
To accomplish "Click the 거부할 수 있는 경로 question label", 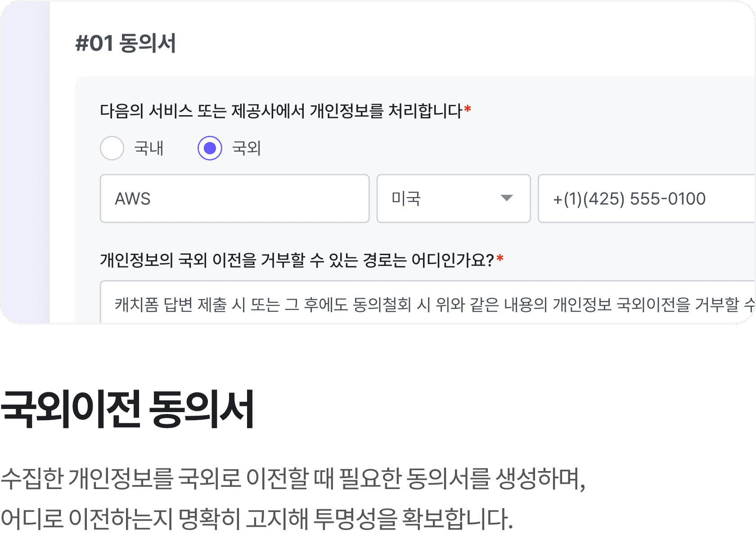I will pyautogui.click(x=297, y=260).
